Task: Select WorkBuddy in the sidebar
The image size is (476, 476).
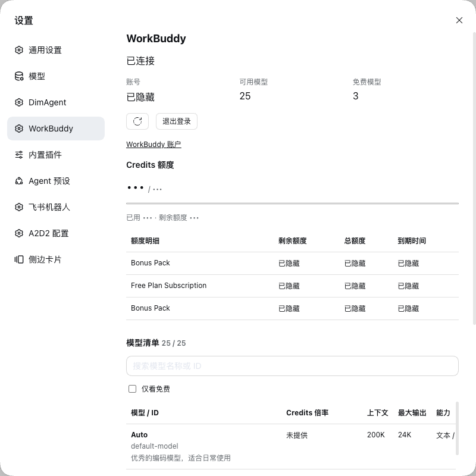Action: [56, 129]
